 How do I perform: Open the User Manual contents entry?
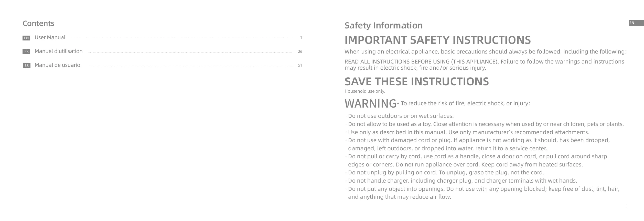(50, 37)
